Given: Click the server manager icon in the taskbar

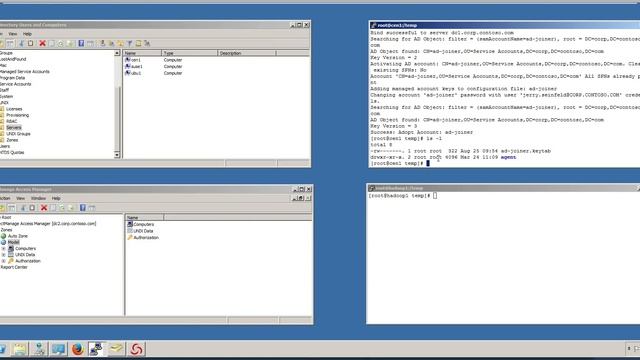Looking at the screenshot, I should coord(39,349).
